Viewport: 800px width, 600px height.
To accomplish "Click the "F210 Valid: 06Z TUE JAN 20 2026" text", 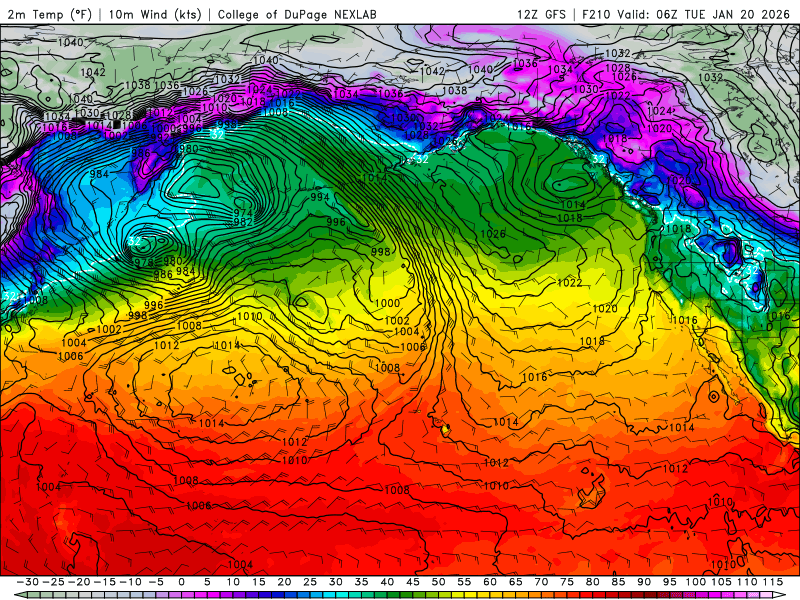I will [686, 14].
